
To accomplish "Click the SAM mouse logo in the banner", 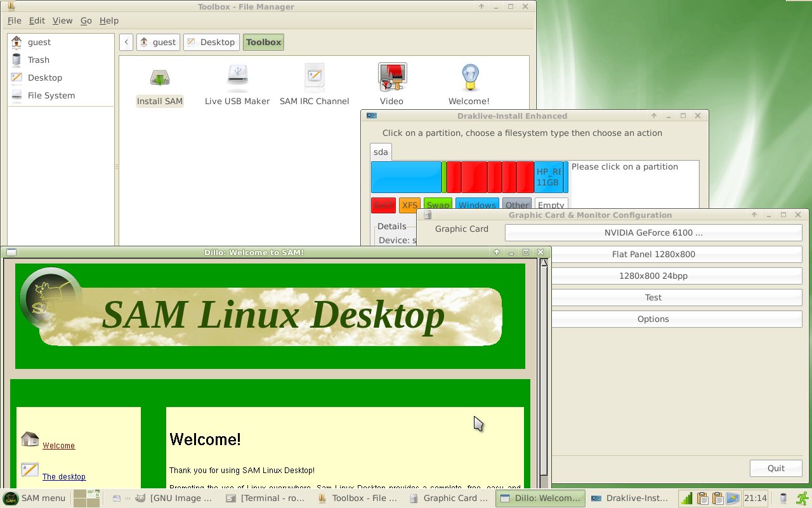I will (51, 300).
